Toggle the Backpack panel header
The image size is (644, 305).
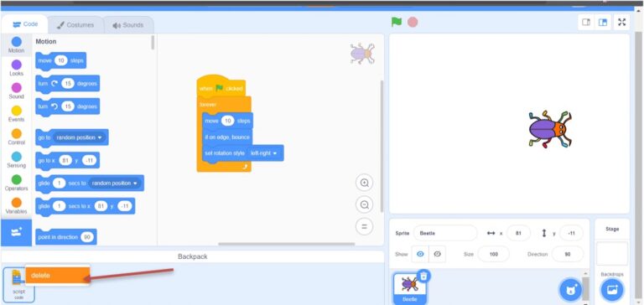193,256
